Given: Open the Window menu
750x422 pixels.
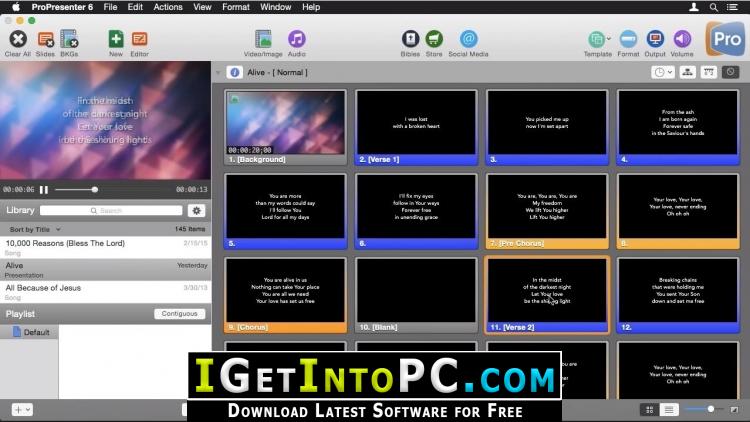Looking at the screenshot, I should coord(276,7).
